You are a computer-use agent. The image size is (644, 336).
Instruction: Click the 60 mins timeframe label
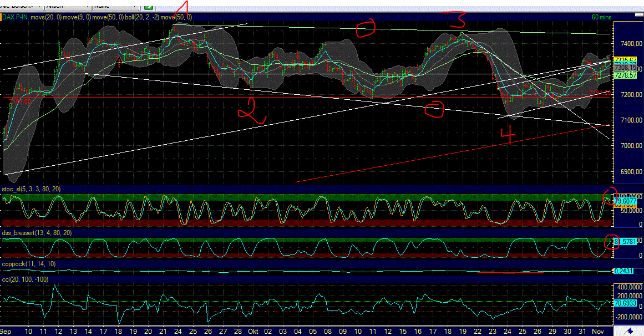coord(602,17)
